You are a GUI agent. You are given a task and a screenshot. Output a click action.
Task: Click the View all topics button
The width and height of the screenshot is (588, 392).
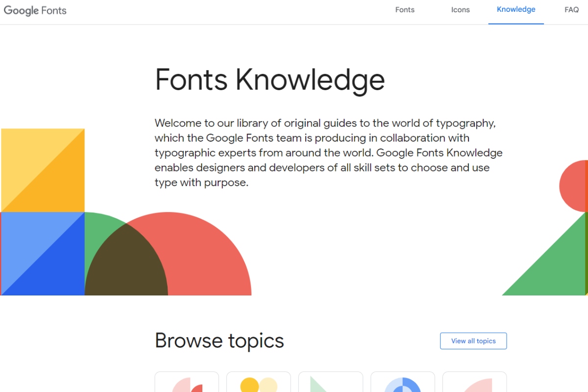coord(473,341)
